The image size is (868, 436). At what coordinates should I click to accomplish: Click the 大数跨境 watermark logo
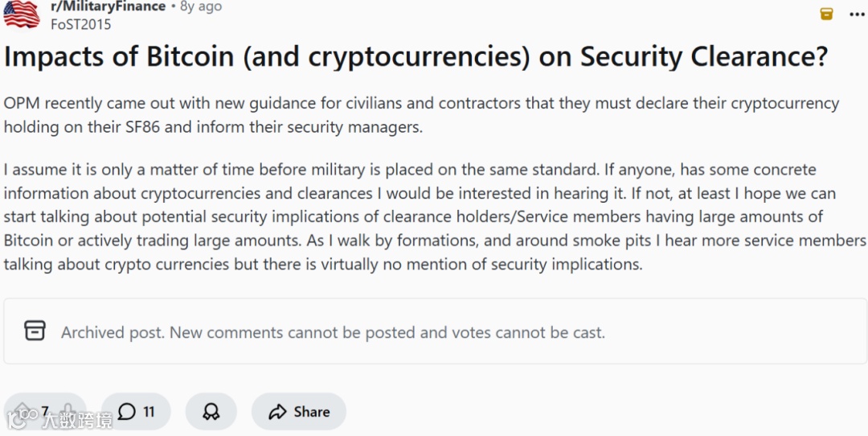(x=60, y=419)
